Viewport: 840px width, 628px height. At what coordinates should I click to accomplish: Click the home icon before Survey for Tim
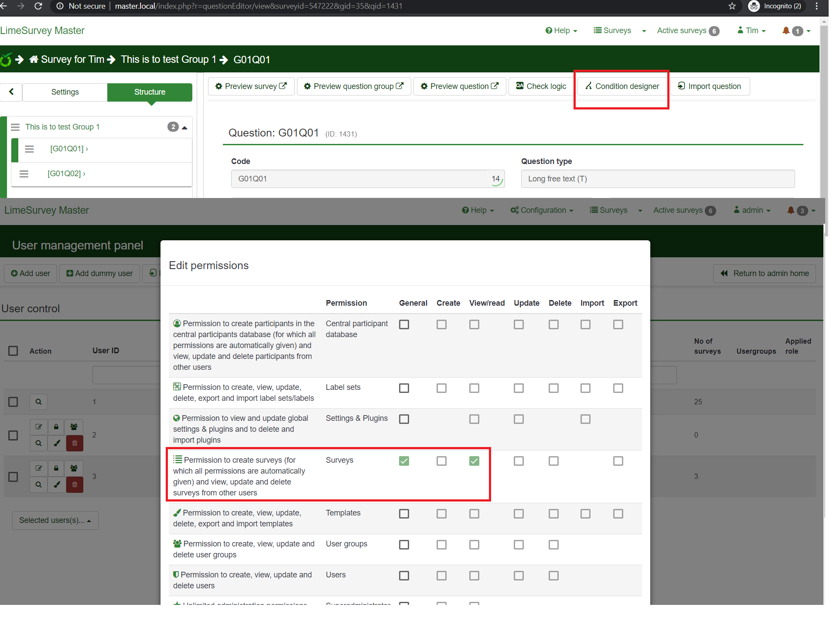(x=34, y=59)
